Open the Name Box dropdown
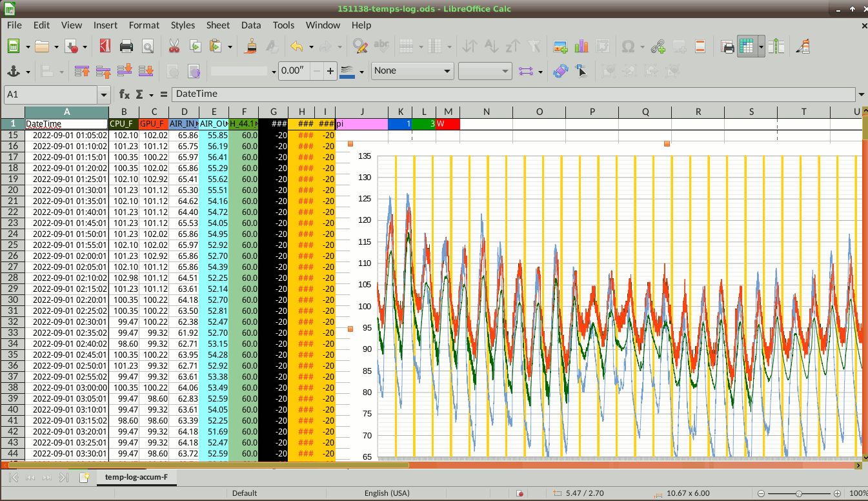 pos(105,94)
